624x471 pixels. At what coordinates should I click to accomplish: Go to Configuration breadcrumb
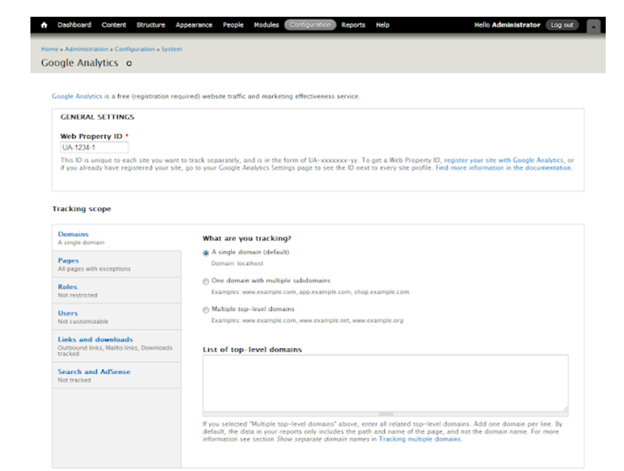tap(135, 49)
